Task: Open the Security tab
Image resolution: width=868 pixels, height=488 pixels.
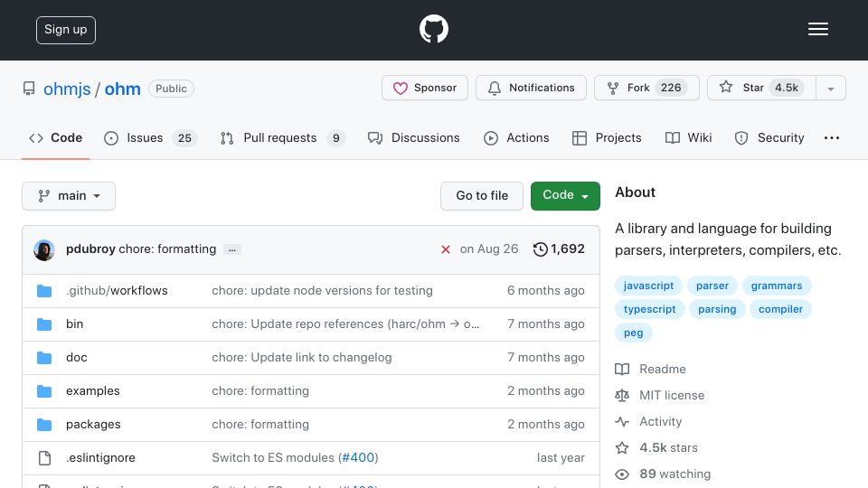Action: (x=769, y=137)
